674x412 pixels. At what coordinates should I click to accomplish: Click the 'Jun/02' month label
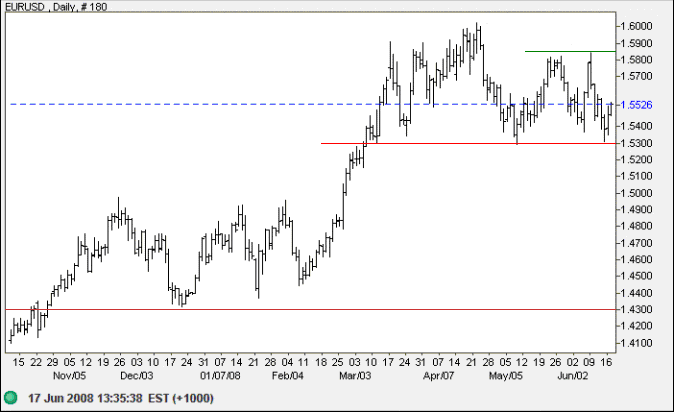573,376
